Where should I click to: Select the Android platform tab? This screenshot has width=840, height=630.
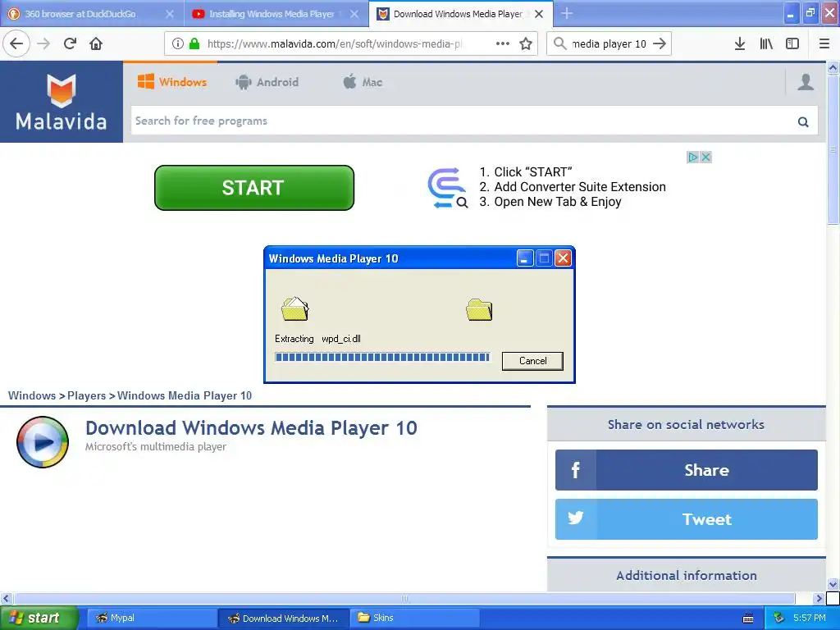click(x=267, y=82)
